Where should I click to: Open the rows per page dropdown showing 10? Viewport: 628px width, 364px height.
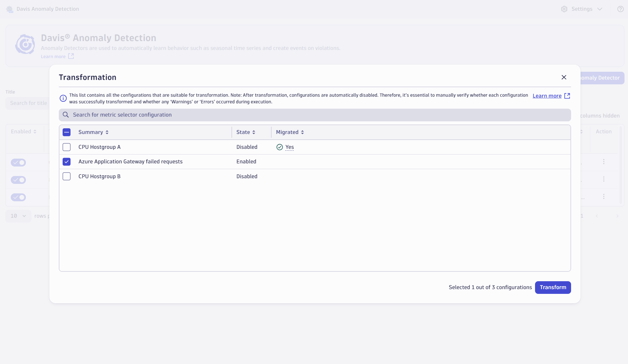click(18, 216)
